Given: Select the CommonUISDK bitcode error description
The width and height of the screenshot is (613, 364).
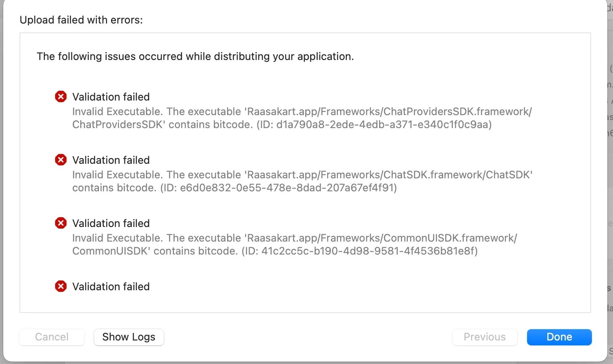Looking at the screenshot, I should (x=295, y=244).
